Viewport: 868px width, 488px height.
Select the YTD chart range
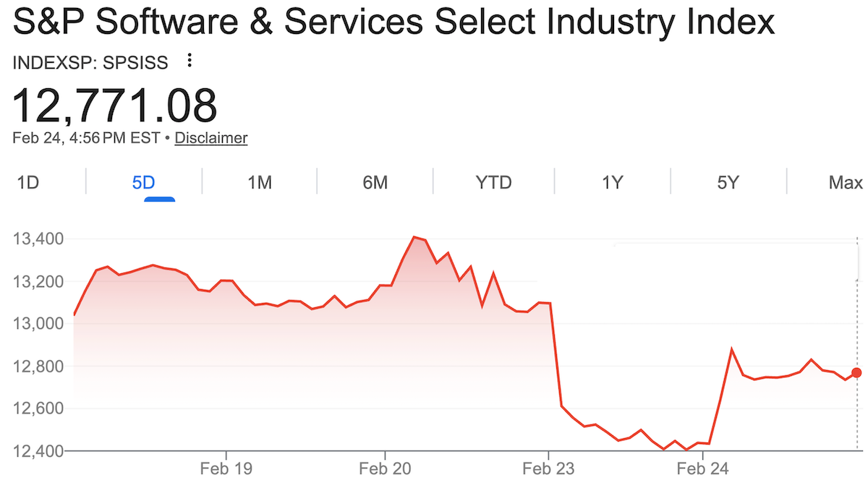493,182
